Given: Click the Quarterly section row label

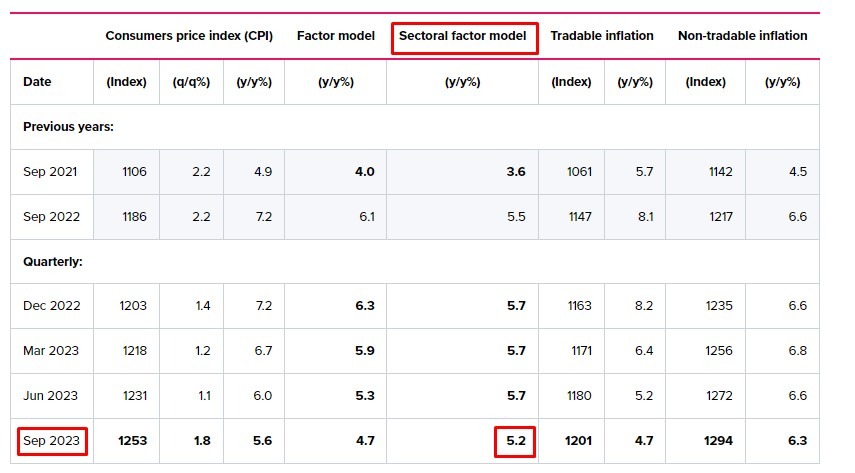Looking at the screenshot, I should 52,262.
